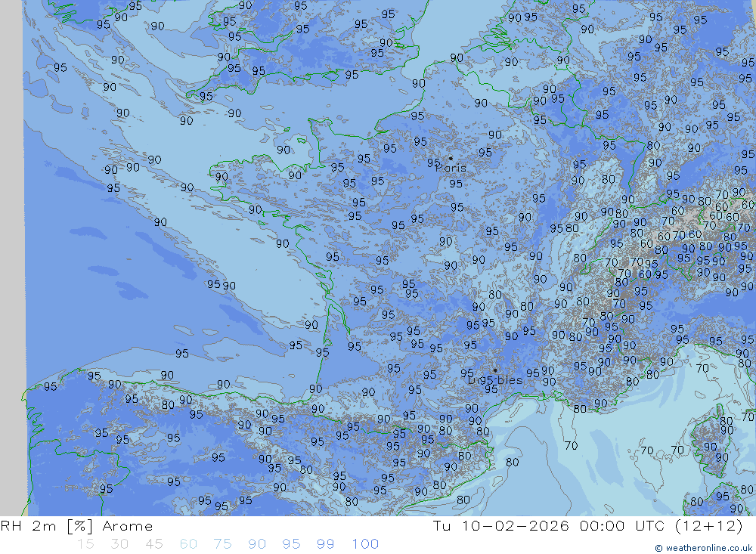Click the Paris city label on the map

[451, 169]
